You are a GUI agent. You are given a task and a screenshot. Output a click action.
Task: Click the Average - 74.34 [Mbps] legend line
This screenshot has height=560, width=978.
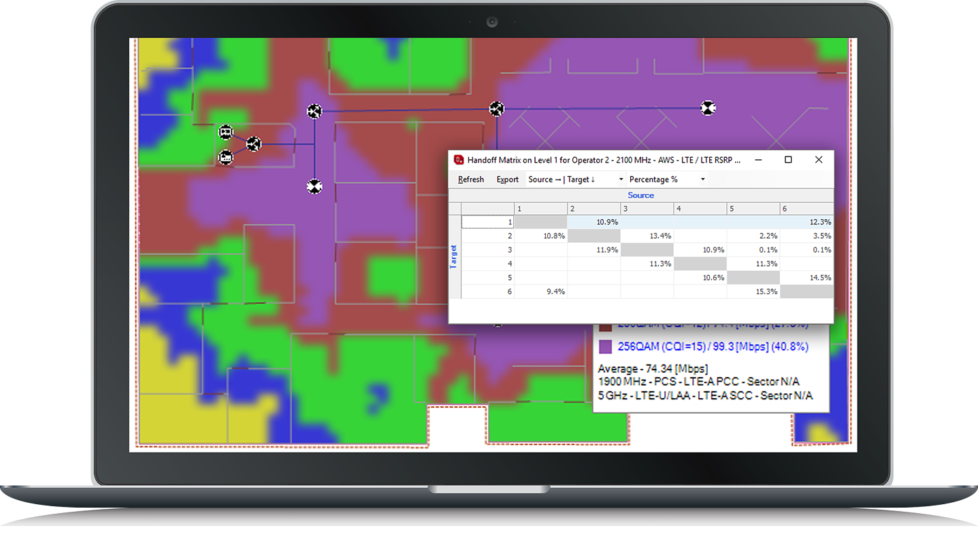[x=653, y=369]
